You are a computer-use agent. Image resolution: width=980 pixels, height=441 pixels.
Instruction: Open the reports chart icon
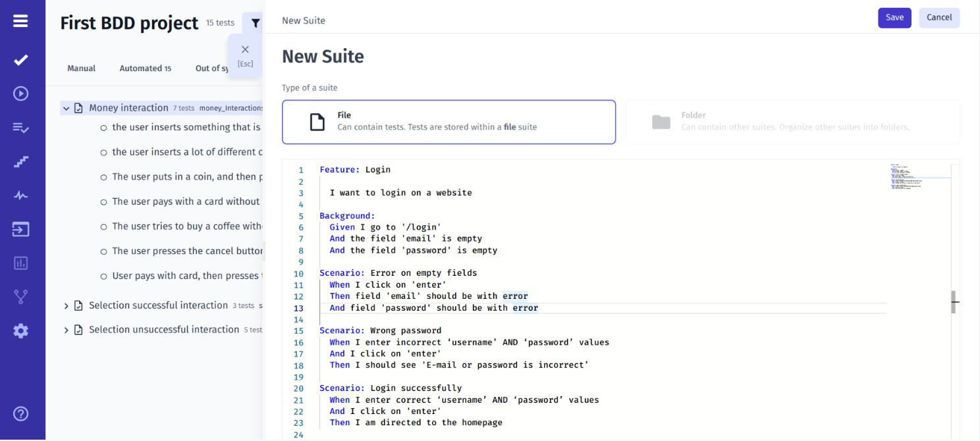click(20, 263)
